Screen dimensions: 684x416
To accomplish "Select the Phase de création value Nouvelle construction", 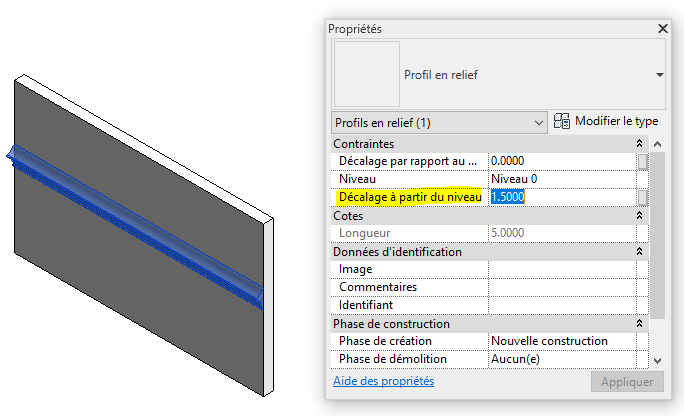I will tap(560, 341).
